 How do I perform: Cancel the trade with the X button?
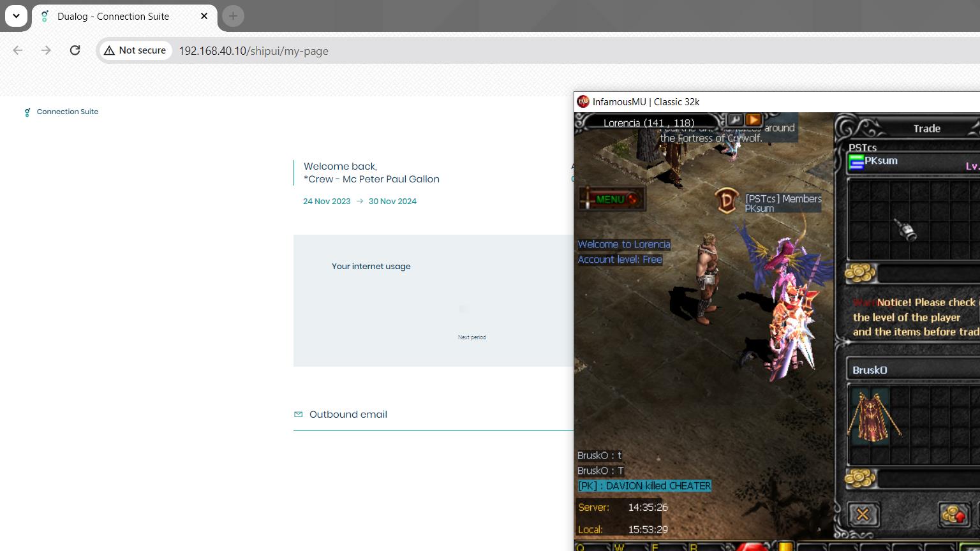tap(863, 514)
